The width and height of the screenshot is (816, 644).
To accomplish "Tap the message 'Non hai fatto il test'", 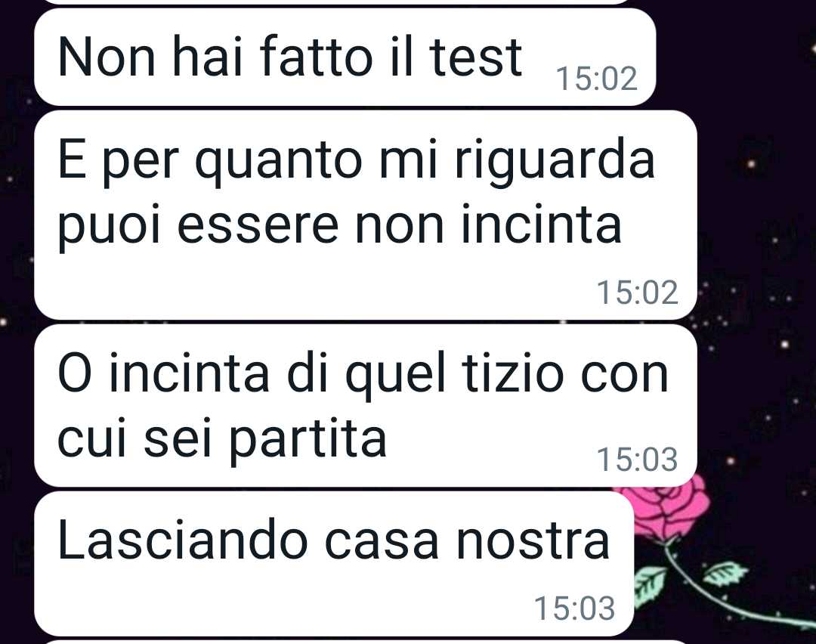I will 345,57.
